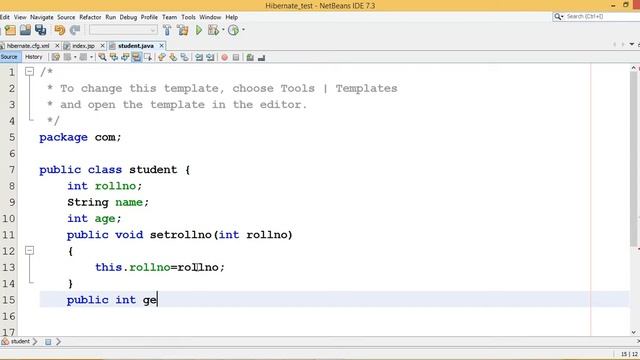Switch to Source view button

coord(9,57)
